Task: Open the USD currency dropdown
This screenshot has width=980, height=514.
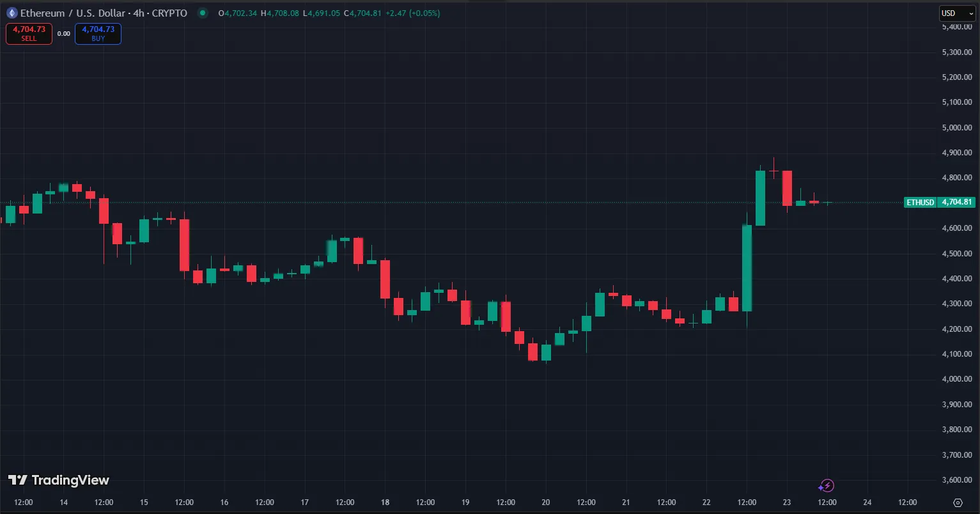Action: 956,13
